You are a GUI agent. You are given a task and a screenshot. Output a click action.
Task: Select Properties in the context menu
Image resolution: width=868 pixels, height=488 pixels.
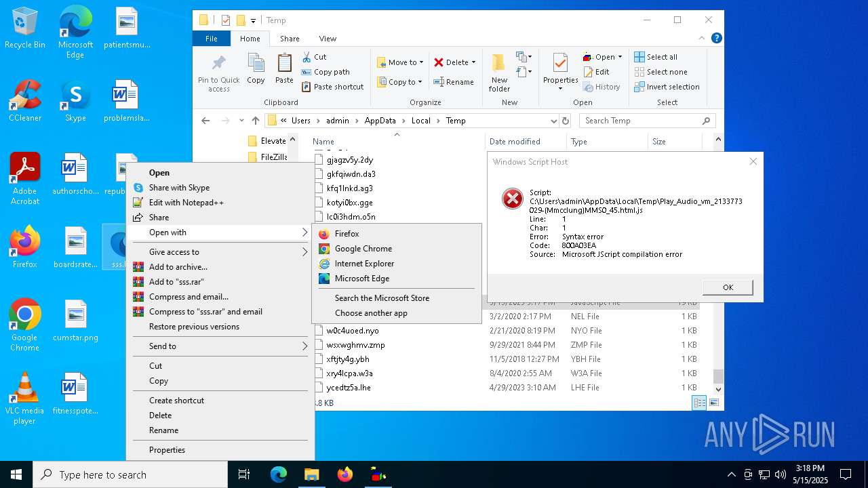pos(221,450)
